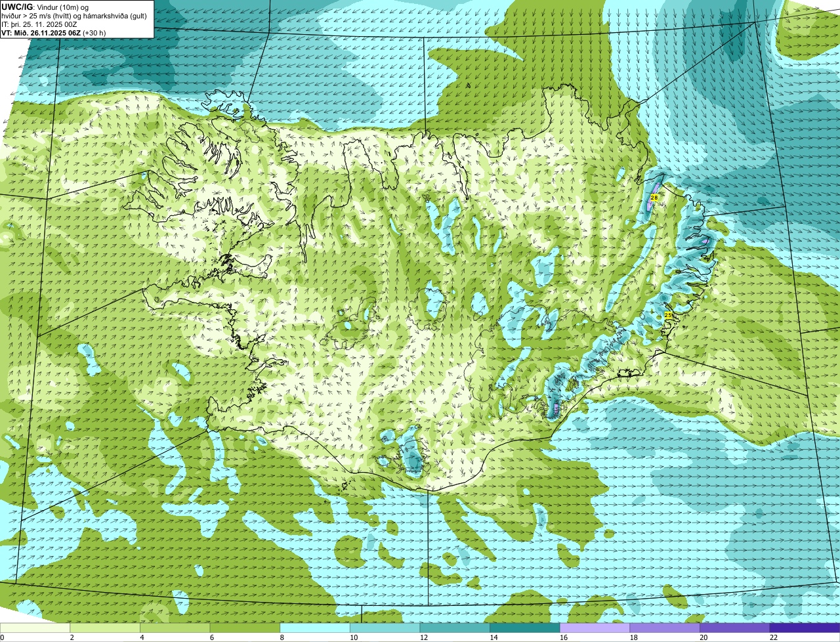Viewport: 840px width, 642px height.
Task: Click the scale label '6'
Action: point(211,637)
